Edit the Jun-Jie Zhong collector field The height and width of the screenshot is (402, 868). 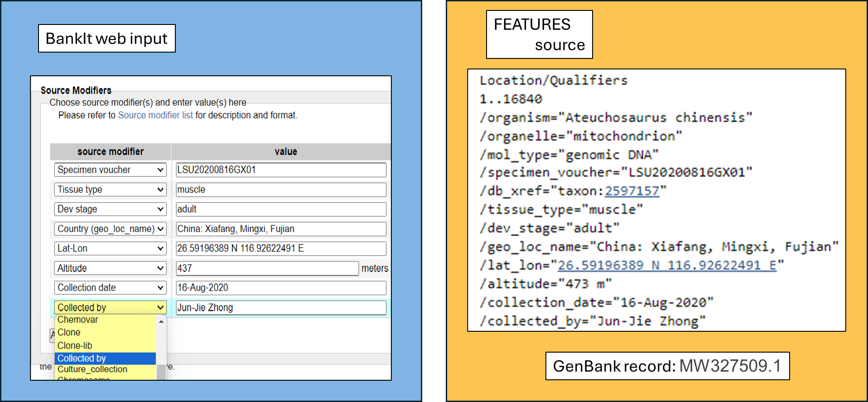281,307
